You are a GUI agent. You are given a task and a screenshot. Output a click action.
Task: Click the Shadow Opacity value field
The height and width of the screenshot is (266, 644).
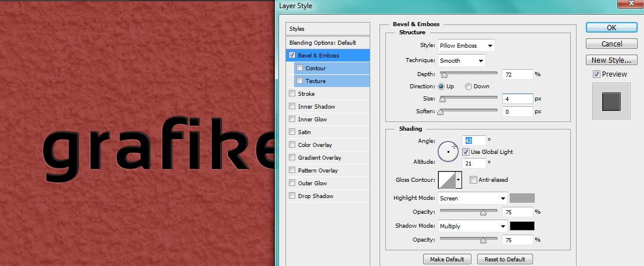tap(517, 240)
